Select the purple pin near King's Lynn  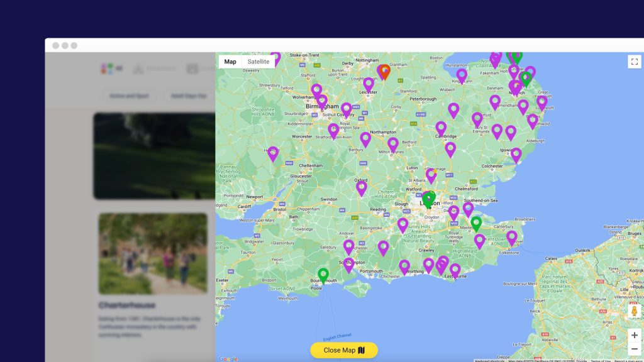(x=462, y=75)
